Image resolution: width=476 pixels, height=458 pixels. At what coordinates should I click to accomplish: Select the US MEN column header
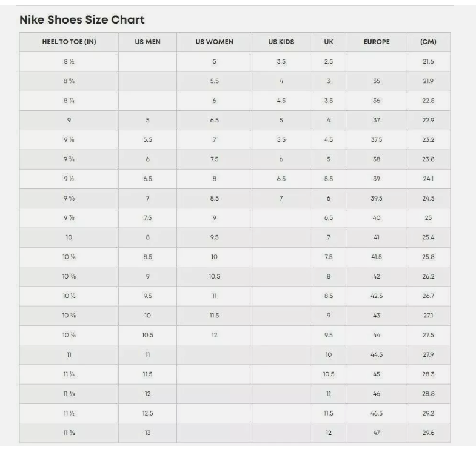tap(147, 42)
